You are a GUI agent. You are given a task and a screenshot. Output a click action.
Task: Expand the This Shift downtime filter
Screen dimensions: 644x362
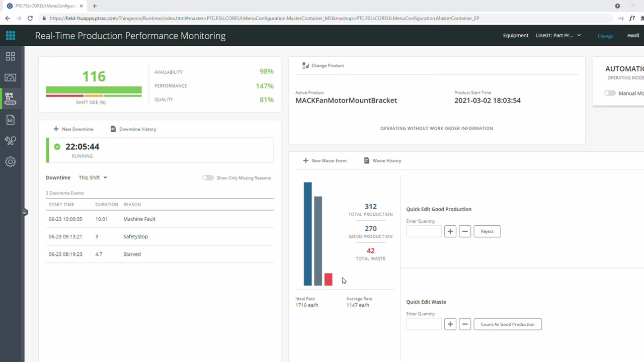click(93, 177)
